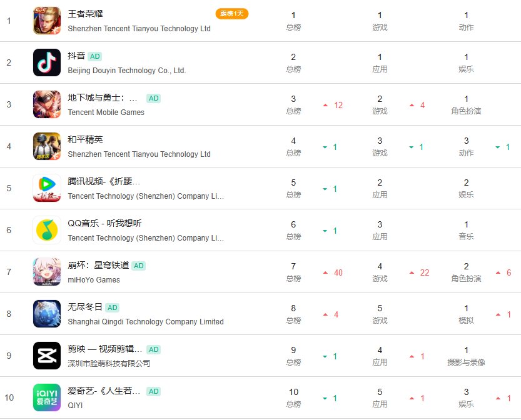This screenshot has height=420, width=521.
Task: Click the 王者荣耀 app icon
Action: point(47,21)
